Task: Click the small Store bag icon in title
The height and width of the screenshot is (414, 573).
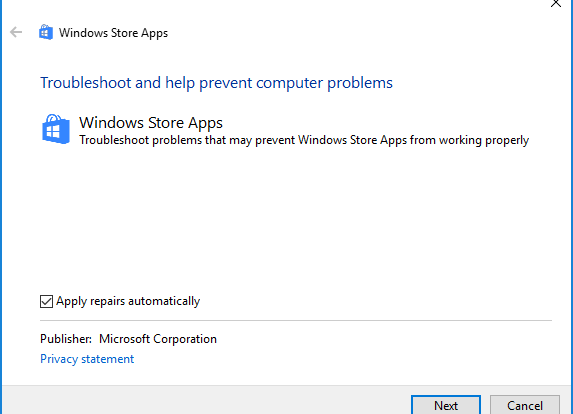Action: [46, 32]
